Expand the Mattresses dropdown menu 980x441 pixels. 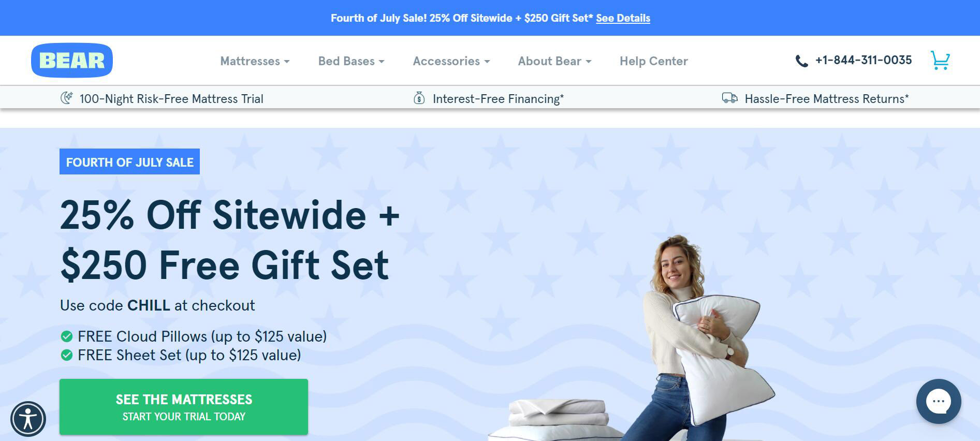point(255,61)
